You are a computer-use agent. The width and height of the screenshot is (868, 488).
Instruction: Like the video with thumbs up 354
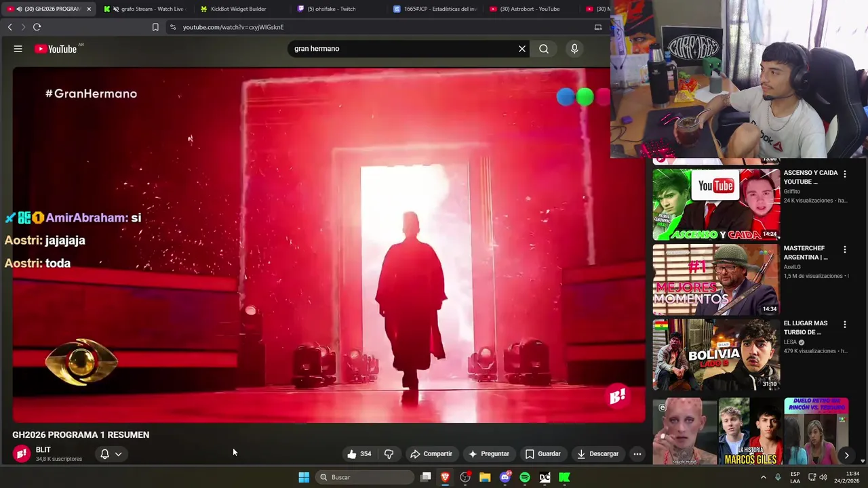click(x=359, y=454)
